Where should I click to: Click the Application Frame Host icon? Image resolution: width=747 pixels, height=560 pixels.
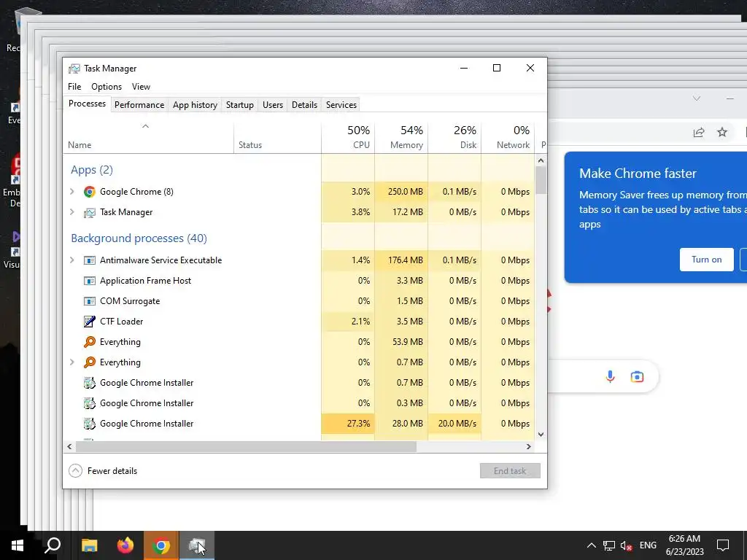[89, 281]
